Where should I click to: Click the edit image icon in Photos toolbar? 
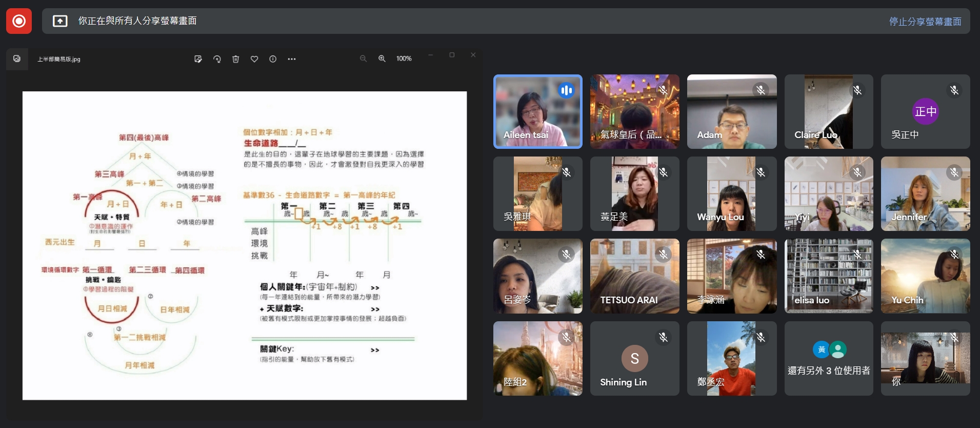198,59
